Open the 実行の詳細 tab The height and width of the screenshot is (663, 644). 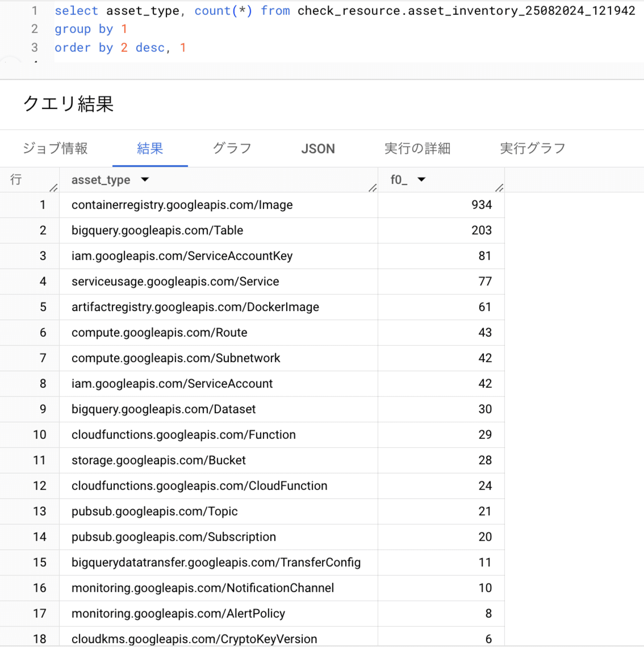coord(417,149)
